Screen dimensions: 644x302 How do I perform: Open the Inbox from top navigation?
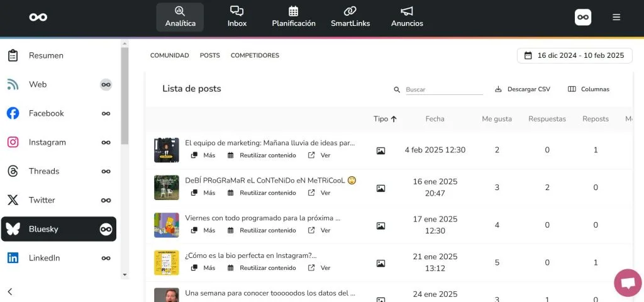[237, 17]
